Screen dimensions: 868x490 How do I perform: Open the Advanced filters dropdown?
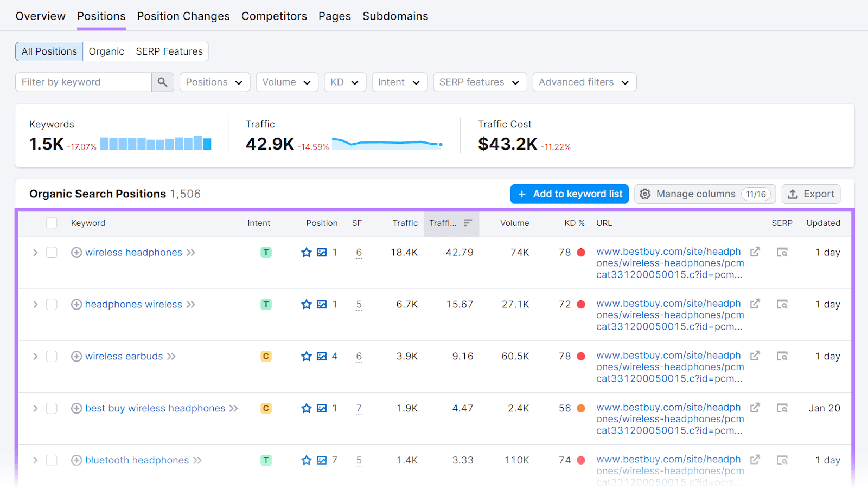[584, 82]
